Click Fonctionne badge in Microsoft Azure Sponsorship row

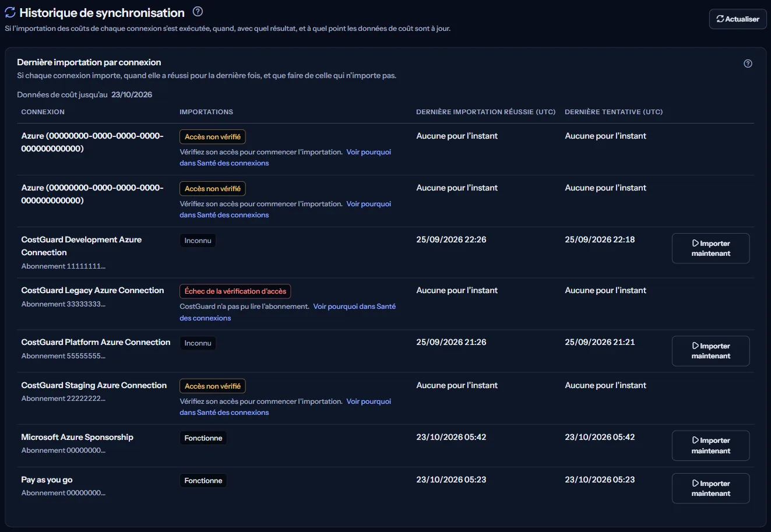point(203,438)
